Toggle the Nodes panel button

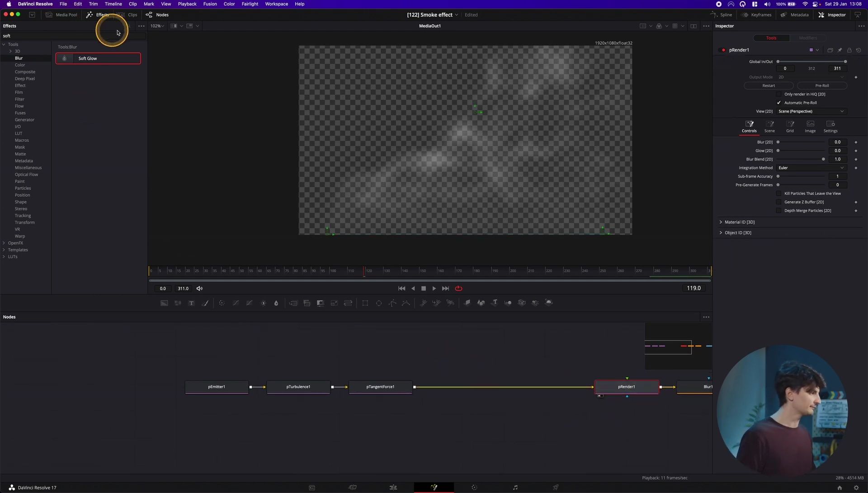pos(157,15)
